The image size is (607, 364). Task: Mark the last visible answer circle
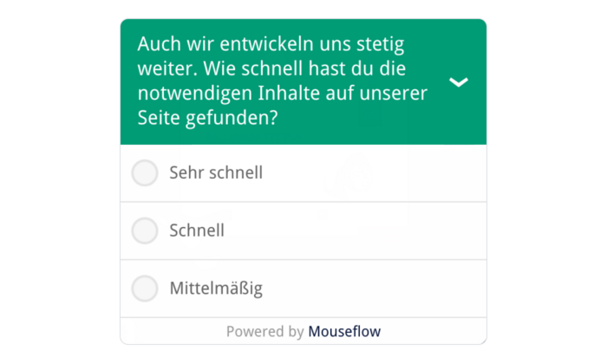145,288
